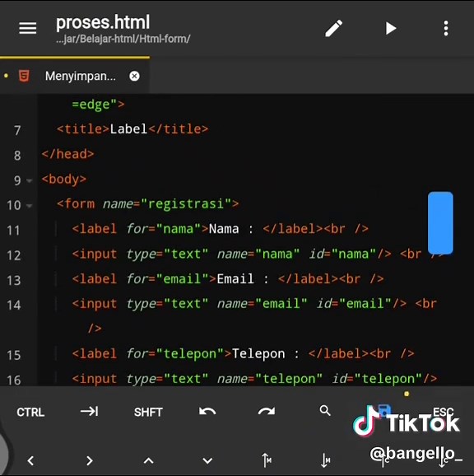
Task: Move the line down with arrow icon
Action: pos(325,460)
